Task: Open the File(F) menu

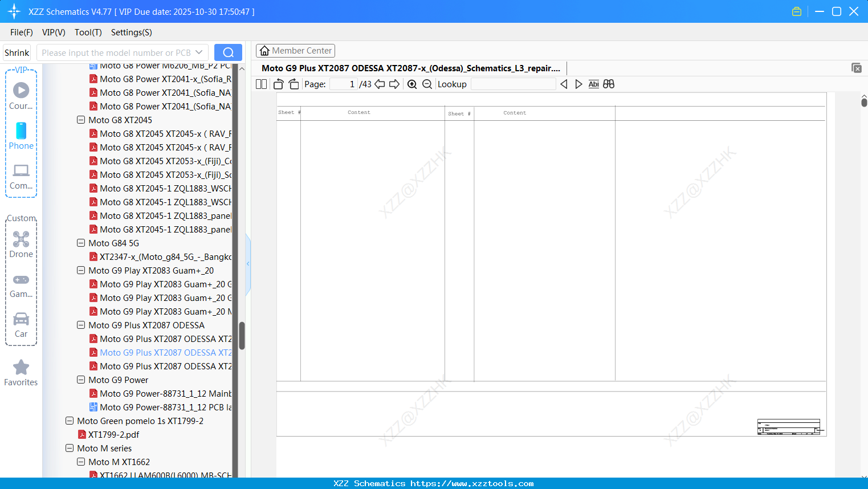Action: coord(22,32)
